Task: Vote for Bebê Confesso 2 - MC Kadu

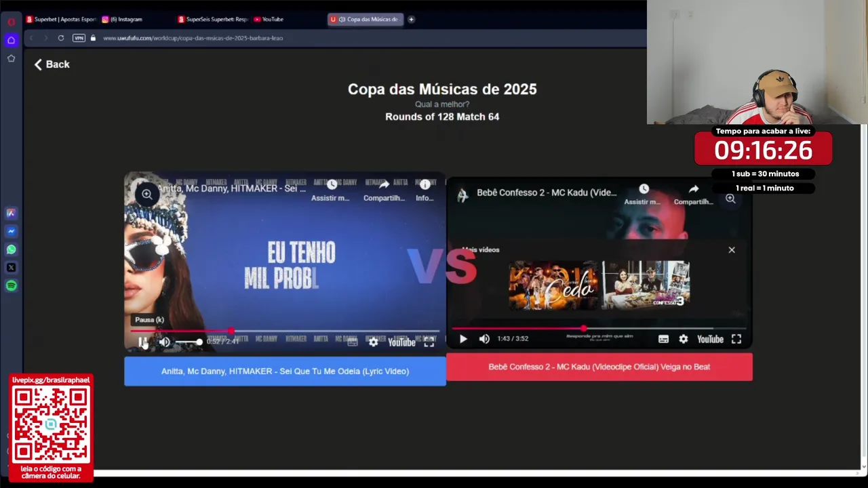Action: pos(599,367)
